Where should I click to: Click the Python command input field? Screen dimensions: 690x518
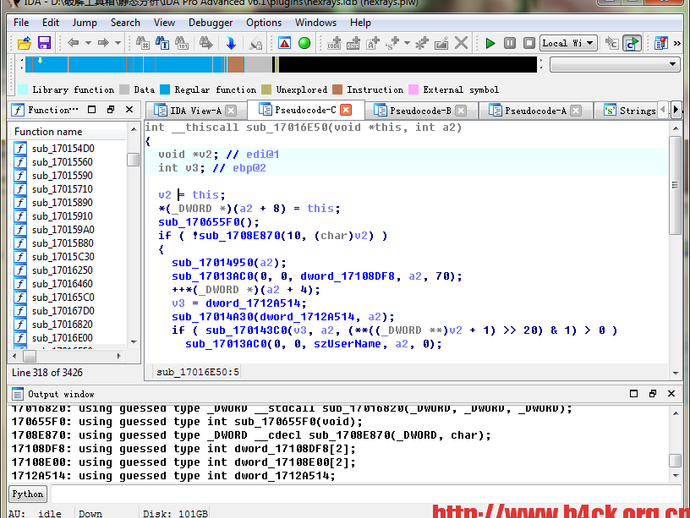click(x=366, y=494)
